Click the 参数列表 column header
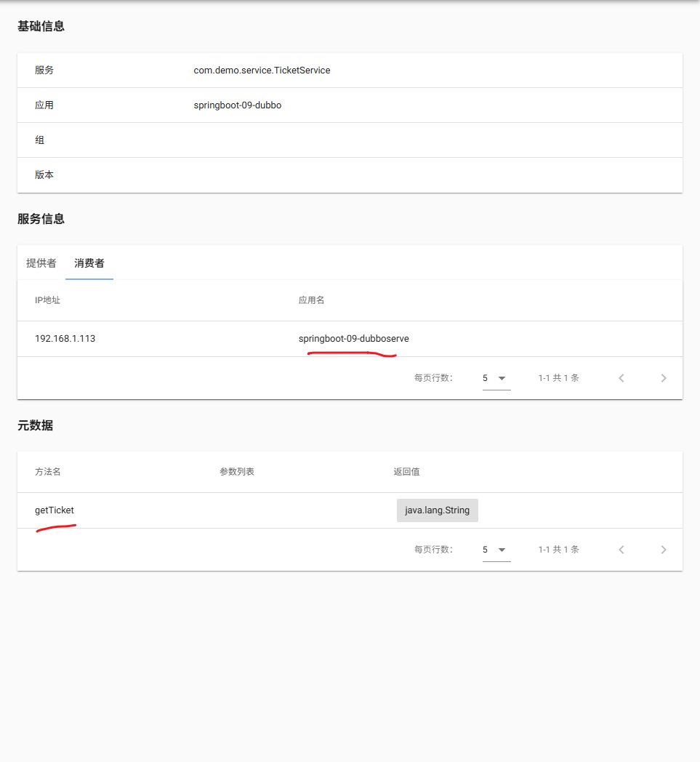The width and height of the screenshot is (700, 762). tap(236, 472)
